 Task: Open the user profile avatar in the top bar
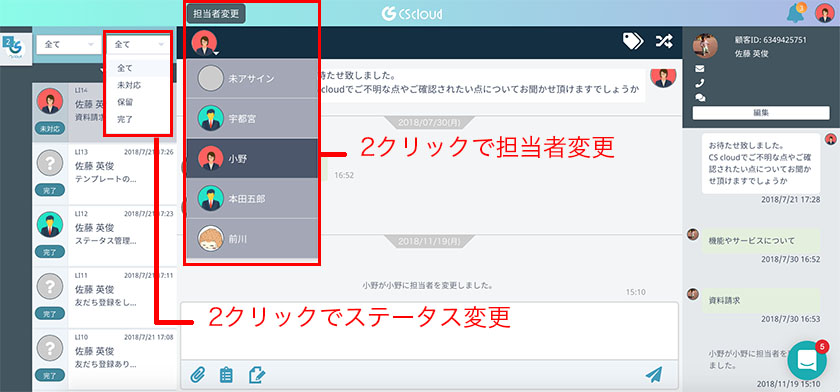tap(824, 13)
